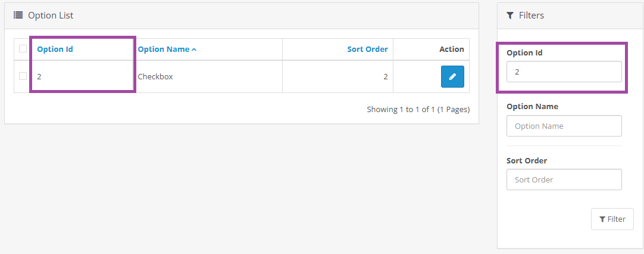Click the Action column header
The width and height of the screenshot is (644, 254).
[x=451, y=49]
